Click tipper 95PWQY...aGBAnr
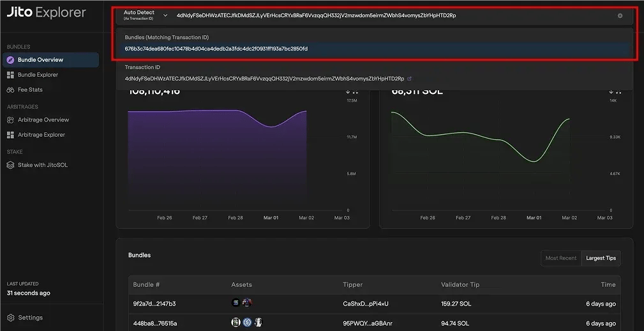644x331 pixels. pyautogui.click(x=368, y=323)
